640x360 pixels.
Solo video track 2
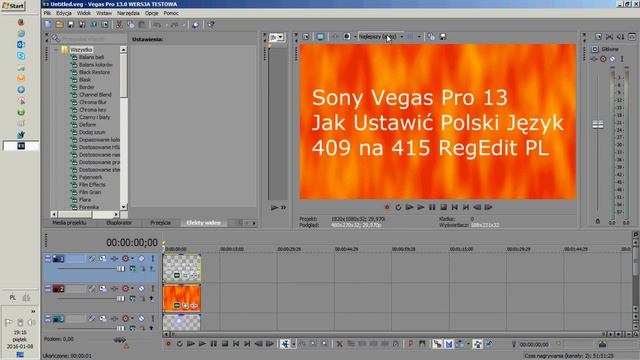pyautogui.click(x=153, y=289)
